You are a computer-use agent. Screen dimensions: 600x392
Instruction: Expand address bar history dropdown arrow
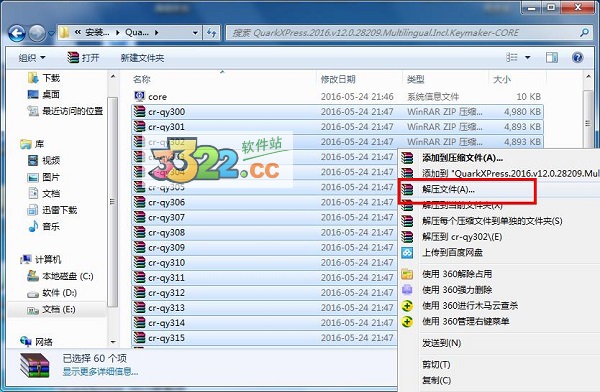pos(195,33)
